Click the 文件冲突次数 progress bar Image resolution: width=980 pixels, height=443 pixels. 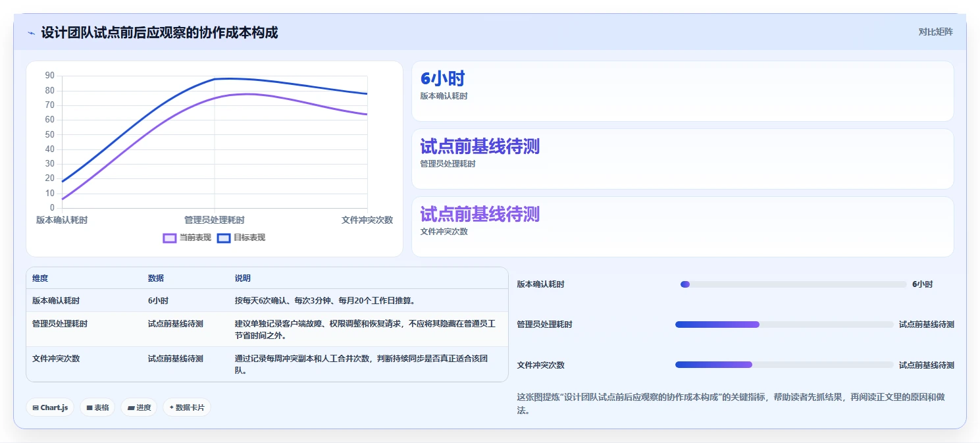(x=785, y=365)
